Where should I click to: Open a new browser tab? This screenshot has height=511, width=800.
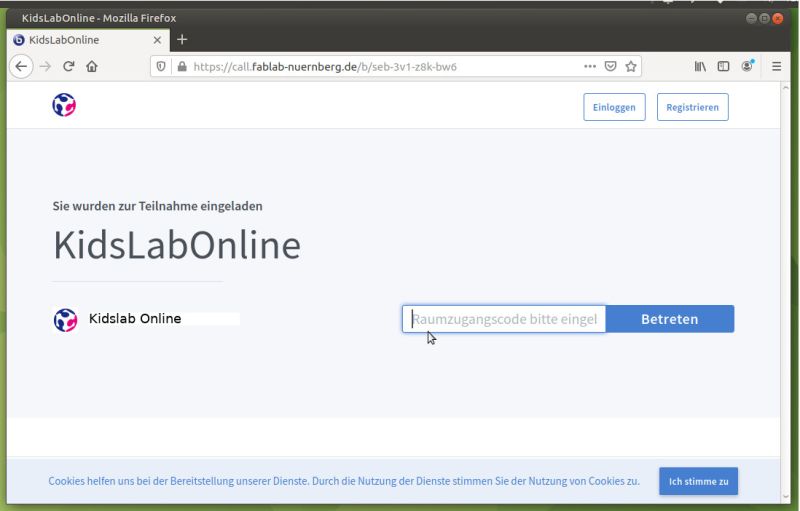(x=182, y=39)
